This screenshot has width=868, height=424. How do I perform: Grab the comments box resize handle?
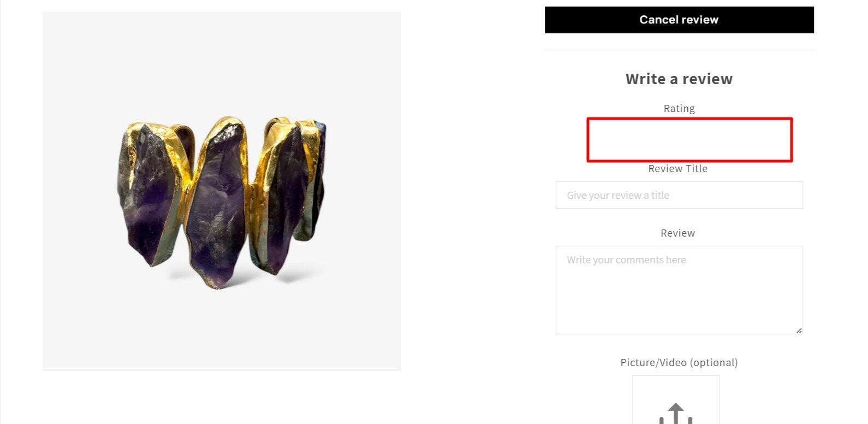coord(799,330)
